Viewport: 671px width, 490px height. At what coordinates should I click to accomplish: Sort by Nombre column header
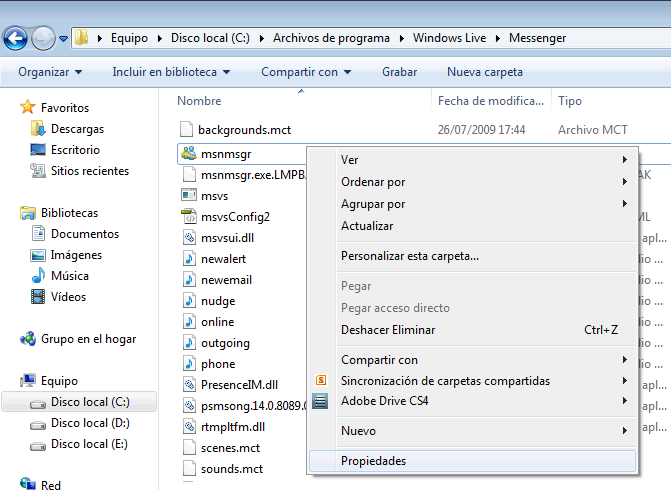[x=199, y=101]
